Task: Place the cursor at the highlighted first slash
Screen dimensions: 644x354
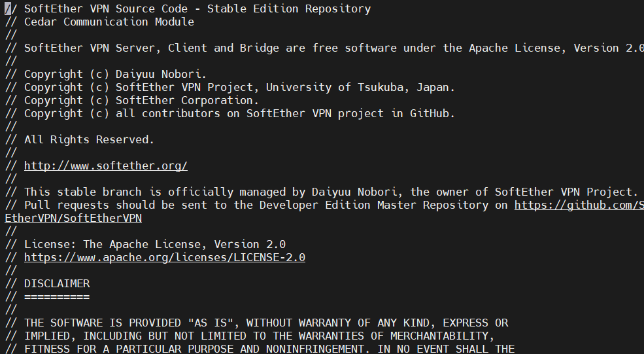Action: point(8,9)
